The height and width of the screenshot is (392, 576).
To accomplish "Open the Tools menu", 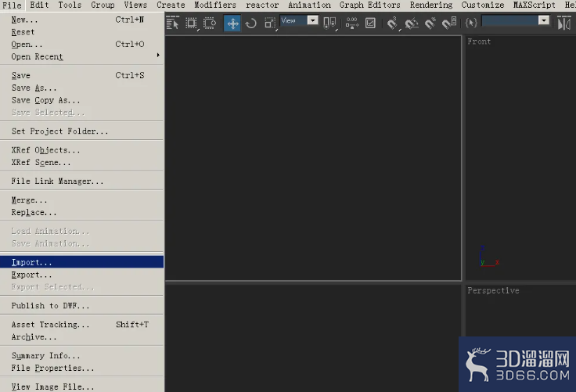I will coord(70,5).
